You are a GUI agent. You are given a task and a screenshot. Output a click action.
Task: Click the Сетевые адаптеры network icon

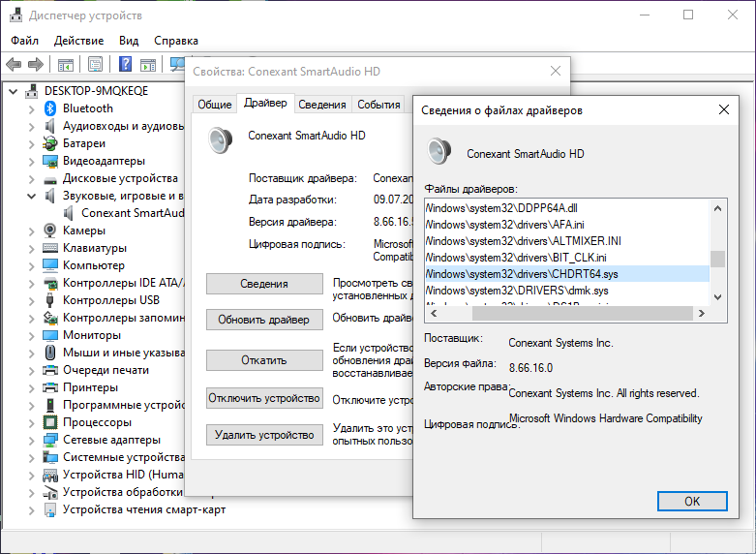point(50,440)
